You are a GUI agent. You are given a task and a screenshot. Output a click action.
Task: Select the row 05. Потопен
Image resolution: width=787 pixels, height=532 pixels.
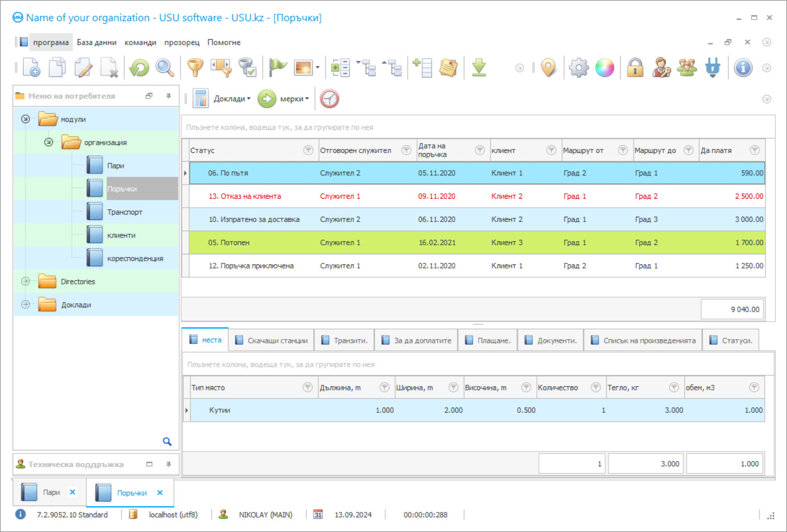(477, 243)
